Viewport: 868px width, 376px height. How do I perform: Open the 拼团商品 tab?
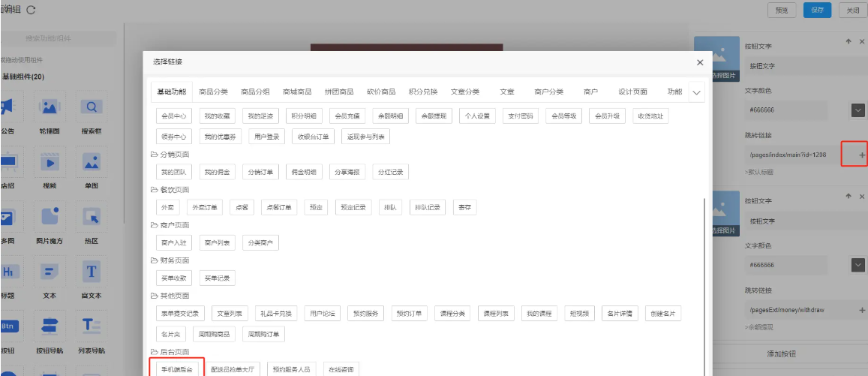(x=339, y=92)
